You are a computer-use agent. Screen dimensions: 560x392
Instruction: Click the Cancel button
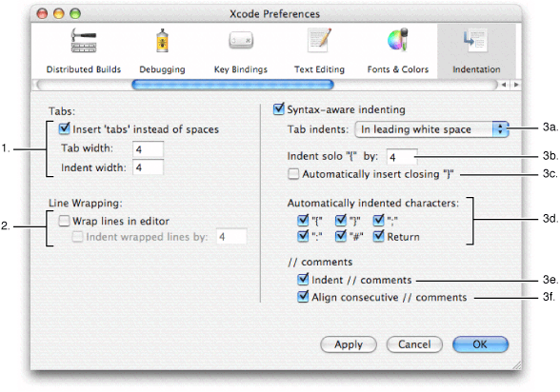coord(414,344)
